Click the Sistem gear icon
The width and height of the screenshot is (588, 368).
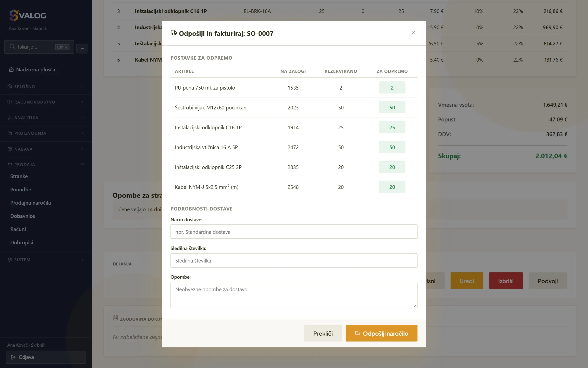pos(10,260)
